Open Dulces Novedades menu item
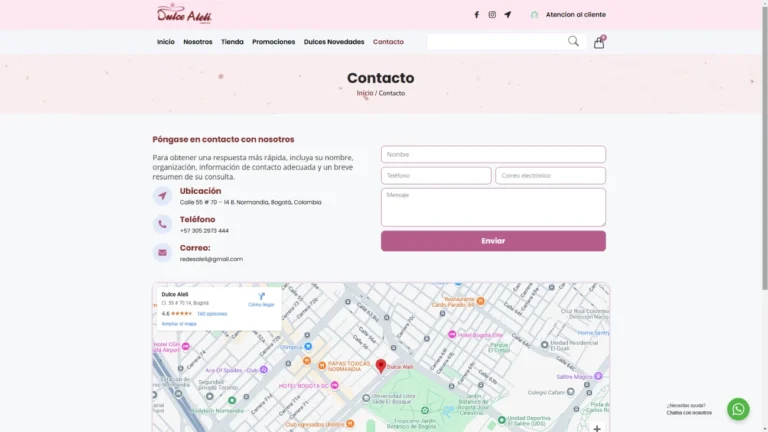768x432 pixels. pyautogui.click(x=334, y=42)
